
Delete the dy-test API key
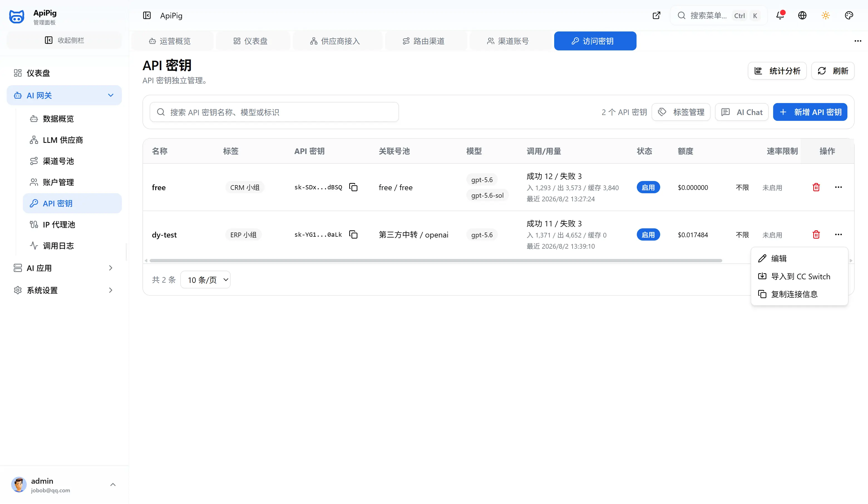(816, 234)
